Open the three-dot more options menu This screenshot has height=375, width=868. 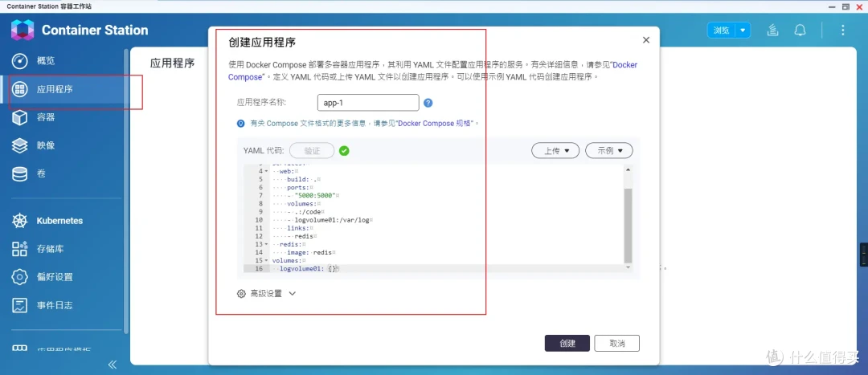point(843,30)
